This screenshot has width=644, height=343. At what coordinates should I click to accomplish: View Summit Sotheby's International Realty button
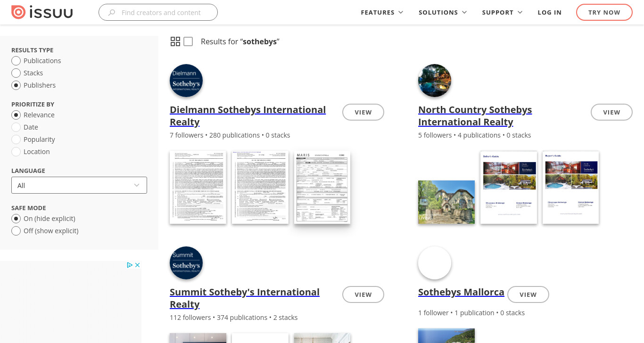(x=363, y=294)
